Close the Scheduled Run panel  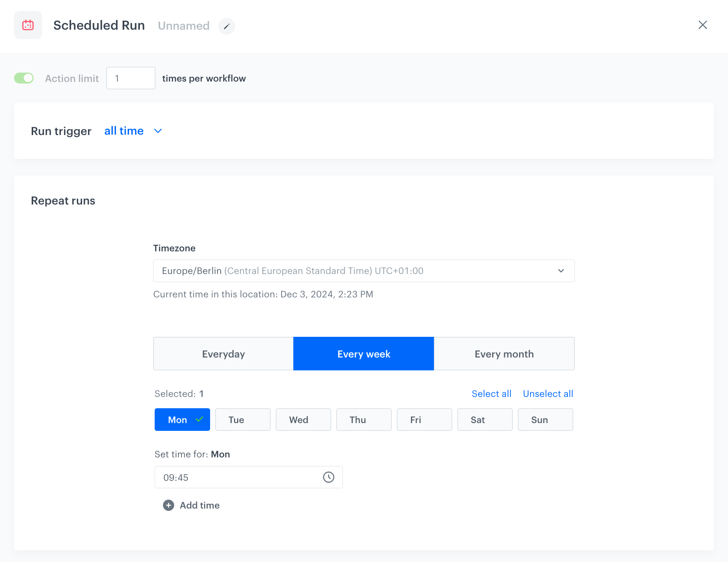pos(703,25)
